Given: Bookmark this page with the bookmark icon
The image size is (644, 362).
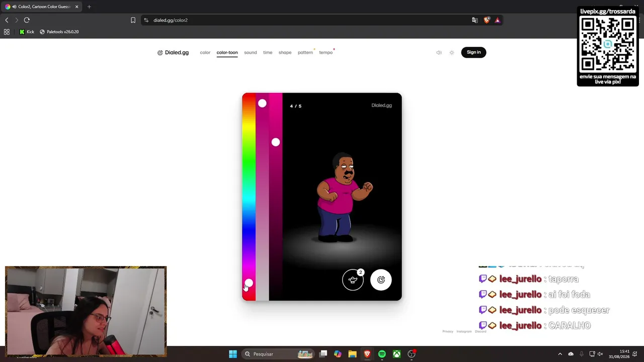Looking at the screenshot, I should coord(133,20).
